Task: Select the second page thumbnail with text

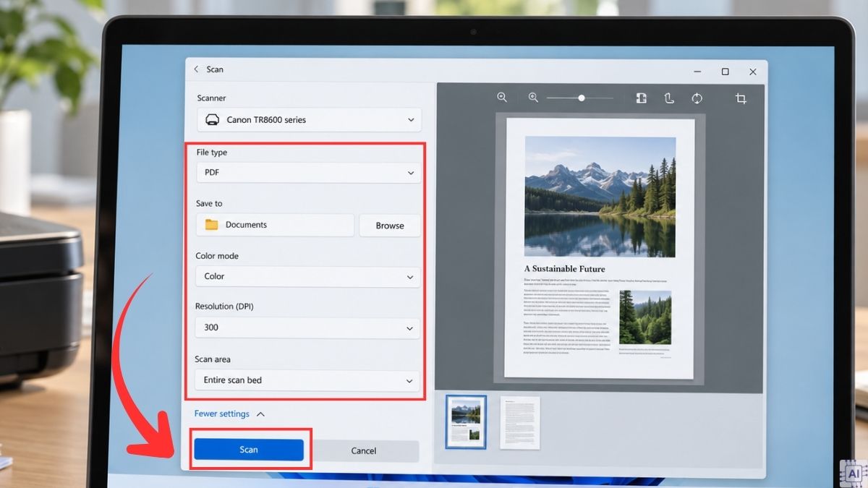Action: coord(520,423)
